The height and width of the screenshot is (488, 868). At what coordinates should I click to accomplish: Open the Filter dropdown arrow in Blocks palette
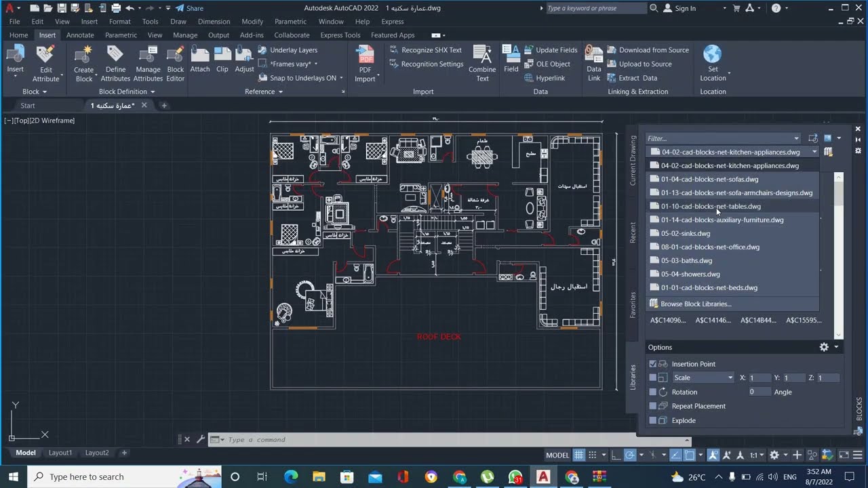tap(796, 138)
